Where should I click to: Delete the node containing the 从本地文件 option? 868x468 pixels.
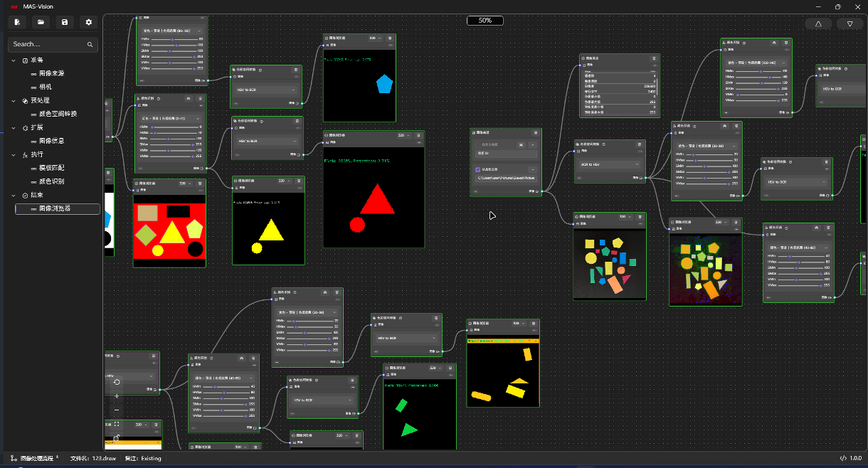pyautogui.click(x=535, y=132)
